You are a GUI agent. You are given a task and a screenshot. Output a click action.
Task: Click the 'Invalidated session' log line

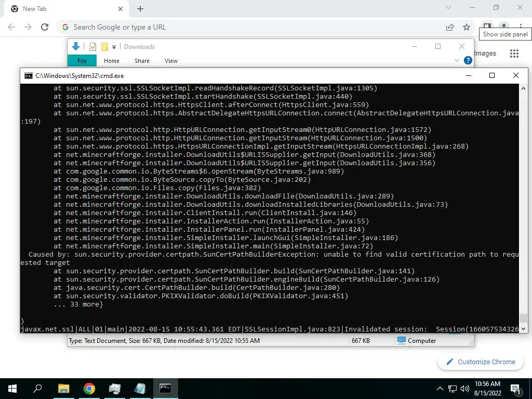[270, 329]
